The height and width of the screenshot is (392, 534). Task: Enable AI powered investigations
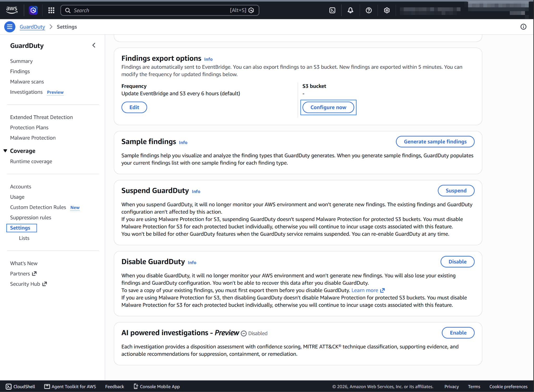[458, 333]
